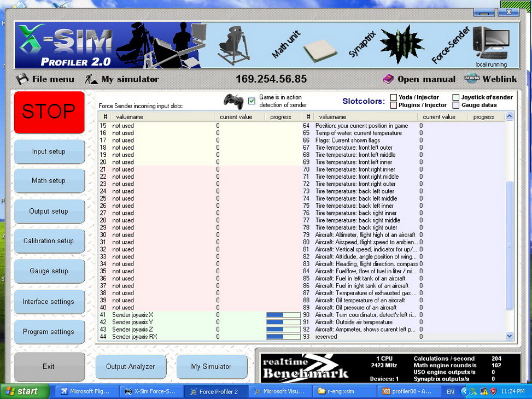Screen dimensions: 532x399
Task: Click the 169.254.56.85 IP address text
Action: (271, 79)
